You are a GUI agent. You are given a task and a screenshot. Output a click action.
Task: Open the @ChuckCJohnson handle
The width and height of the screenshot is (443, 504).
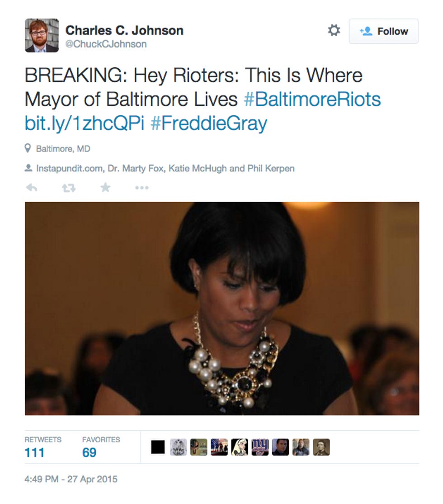coord(106,44)
